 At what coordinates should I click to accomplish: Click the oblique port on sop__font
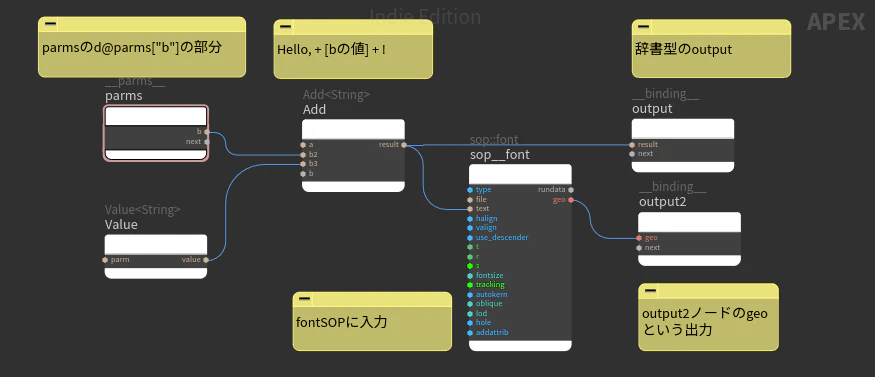(x=470, y=303)
